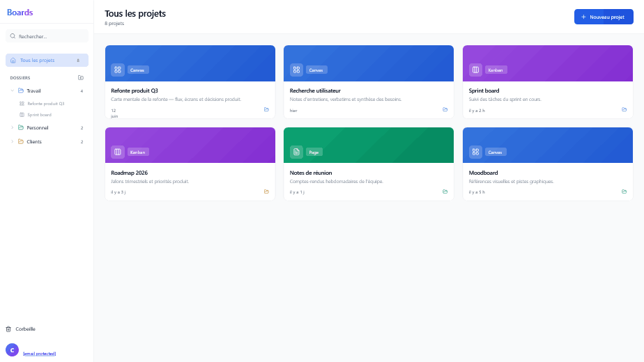Click the purple Sprint board cover banner
The image size is (644, 362).
(x=548, y=63)
